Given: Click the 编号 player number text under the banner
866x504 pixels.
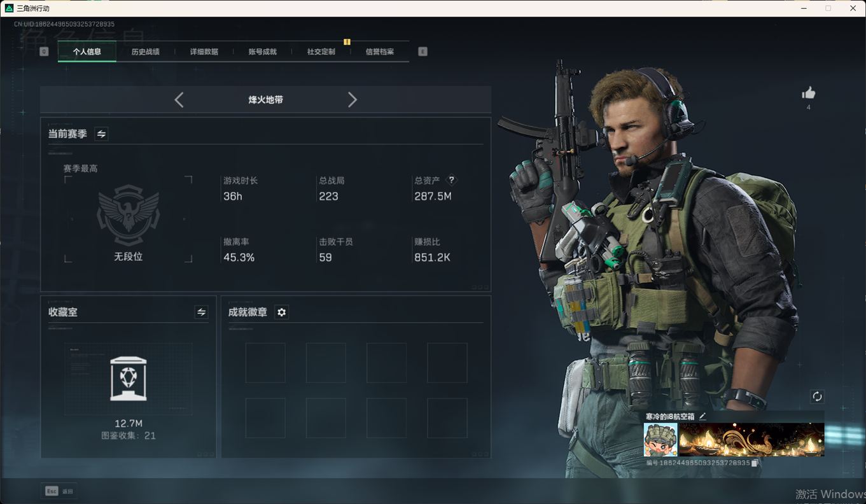Looking at the screenshot, I should click(698, 463).
